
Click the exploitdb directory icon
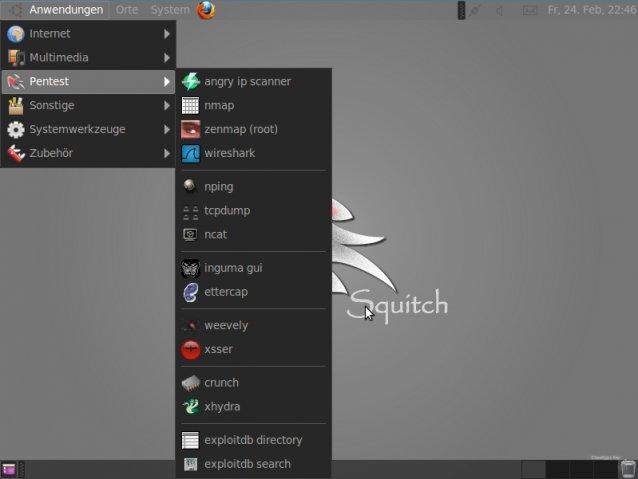tap(190, 440)
